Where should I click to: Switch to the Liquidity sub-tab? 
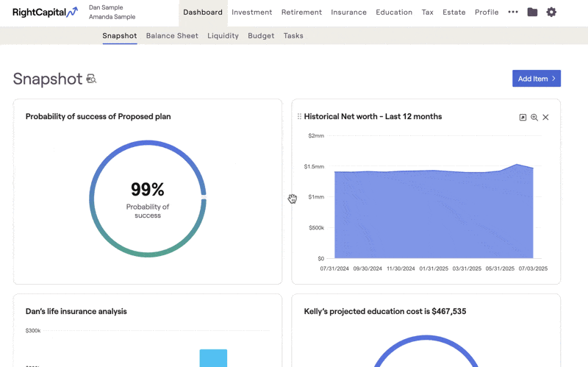pyautogui.click(x=223, y=35)
